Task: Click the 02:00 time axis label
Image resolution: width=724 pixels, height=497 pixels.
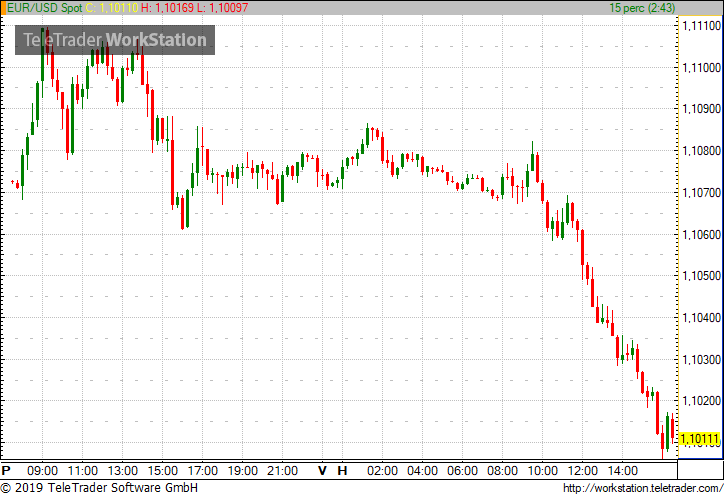Action: (x=382, y=471)
